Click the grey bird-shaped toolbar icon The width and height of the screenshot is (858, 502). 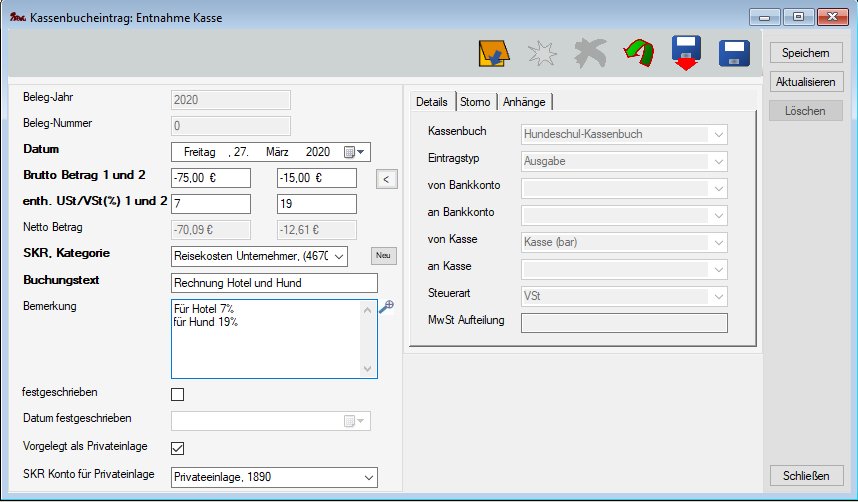(x=590, y=54)
